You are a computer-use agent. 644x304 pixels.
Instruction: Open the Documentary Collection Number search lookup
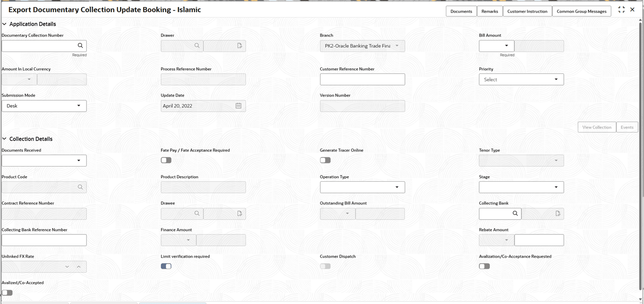80,46
